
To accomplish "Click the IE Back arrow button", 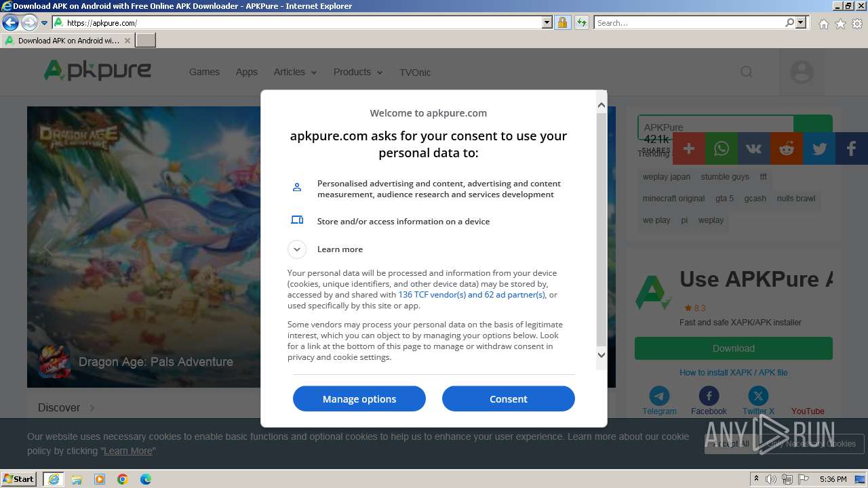I will coord(10,23).
